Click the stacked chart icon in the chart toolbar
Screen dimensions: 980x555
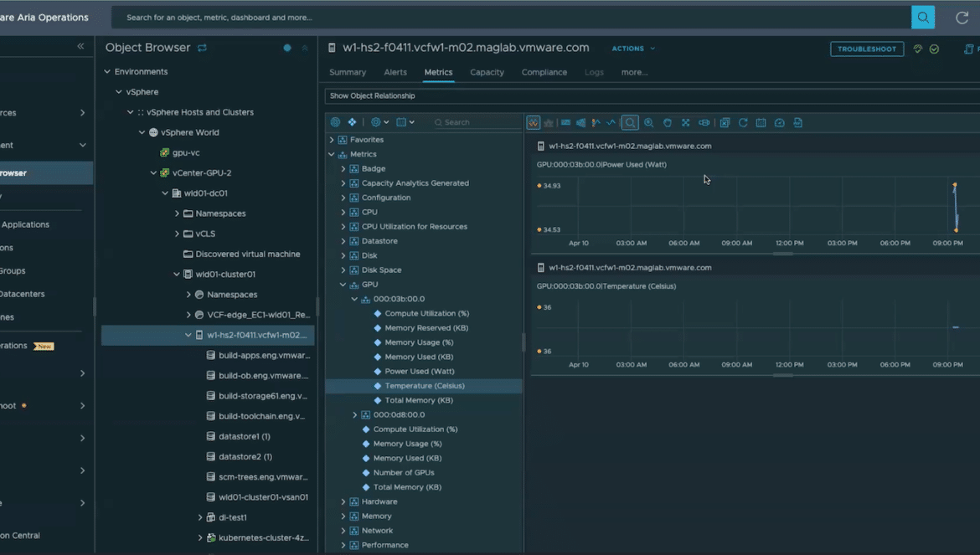[549, 123]
